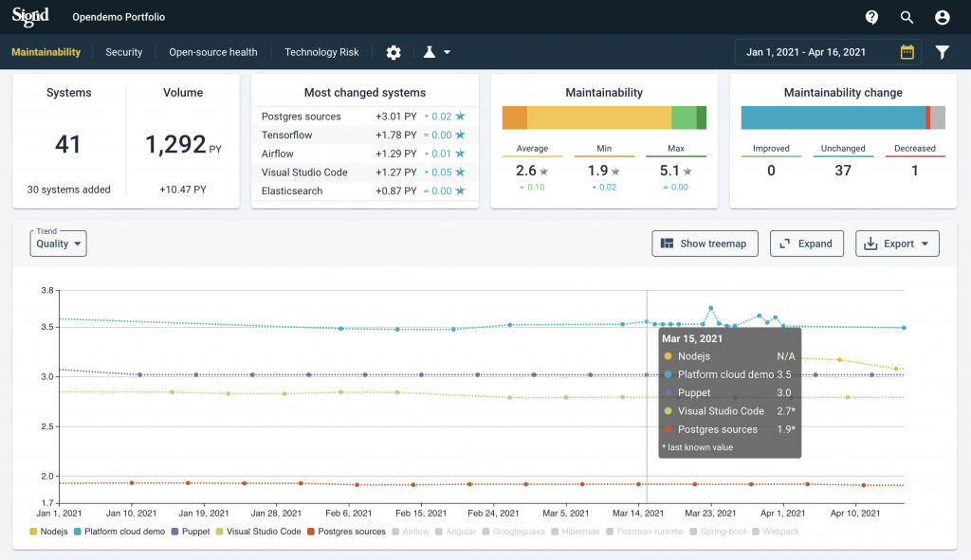Click the star beside Postgres sources
Image resolution: width=971 pixels, height=560 pixels.
[460, 117]
